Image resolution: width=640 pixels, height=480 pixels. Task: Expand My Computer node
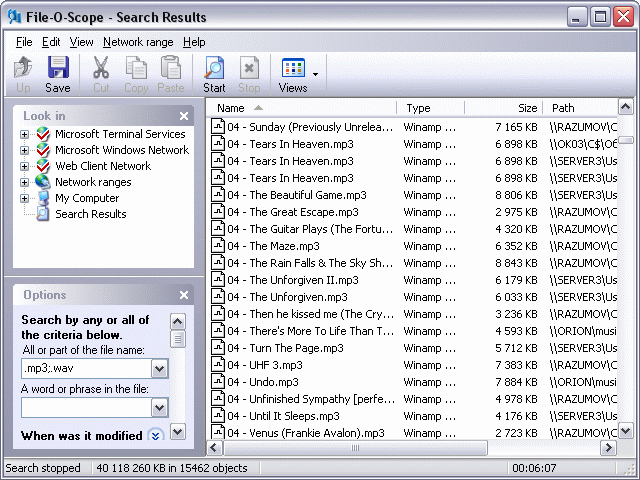point(24,198)
